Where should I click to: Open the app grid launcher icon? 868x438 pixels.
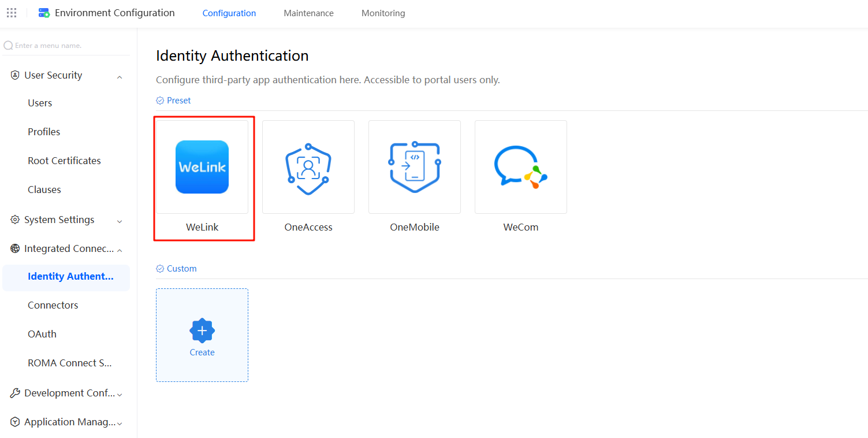[x=12, y=13]
